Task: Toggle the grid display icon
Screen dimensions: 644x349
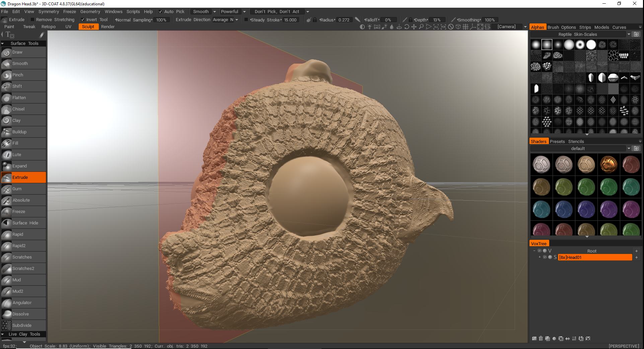Action: [x=466, y=27]
